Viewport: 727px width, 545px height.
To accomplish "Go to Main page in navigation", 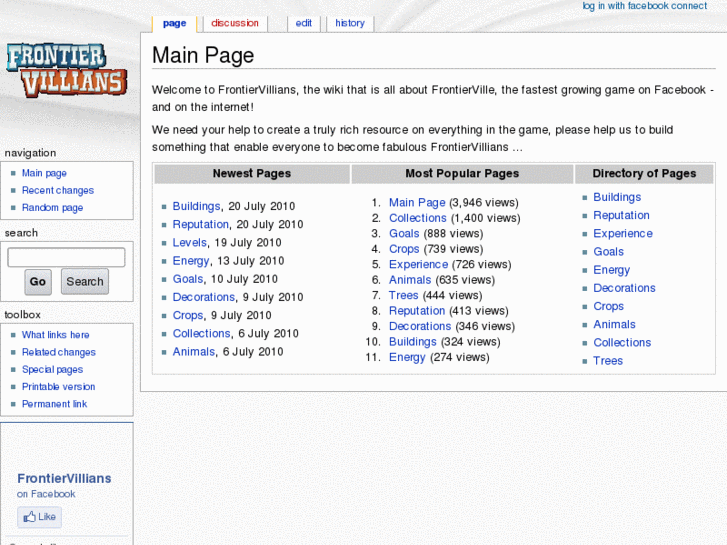I will [44, 173].
